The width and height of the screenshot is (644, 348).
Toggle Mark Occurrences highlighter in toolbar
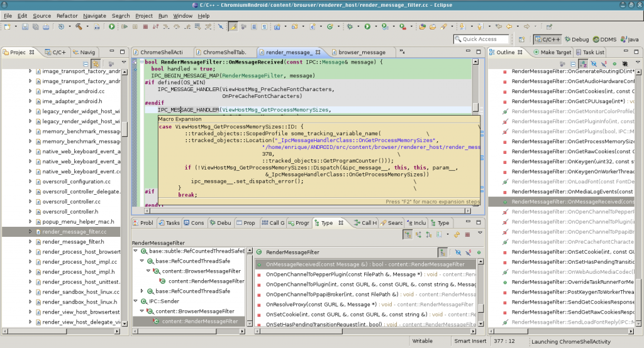click(233, 27)
